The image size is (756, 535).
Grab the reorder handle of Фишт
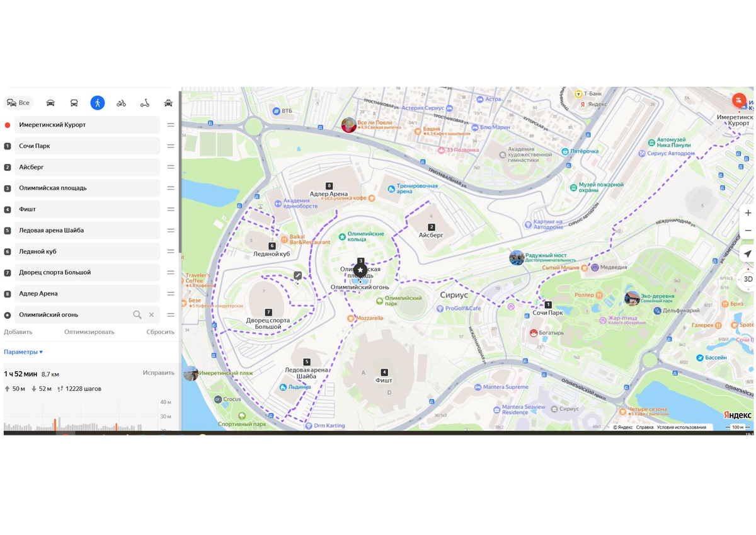point(171,209)
